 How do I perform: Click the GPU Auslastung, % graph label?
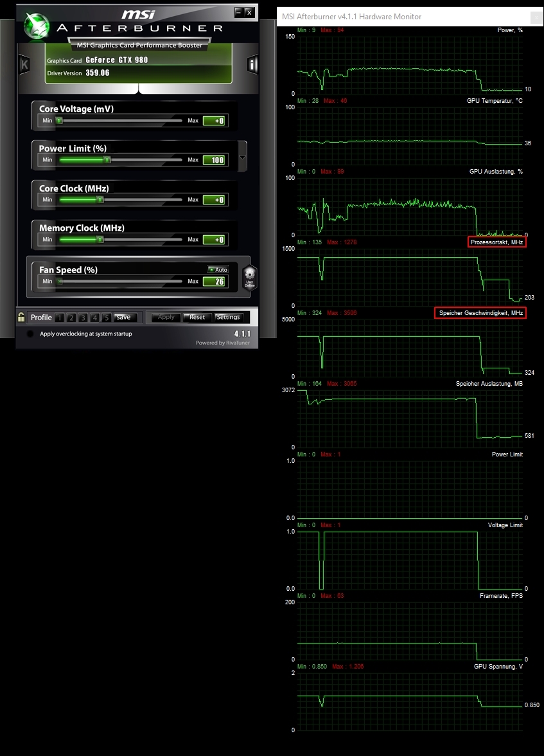click(x=496, y=172)
